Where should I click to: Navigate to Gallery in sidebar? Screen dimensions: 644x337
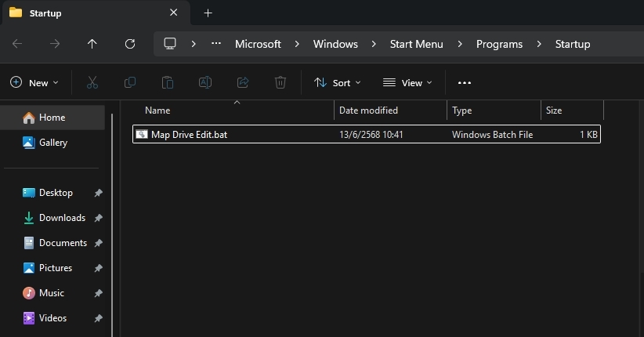tap(52, 143)
